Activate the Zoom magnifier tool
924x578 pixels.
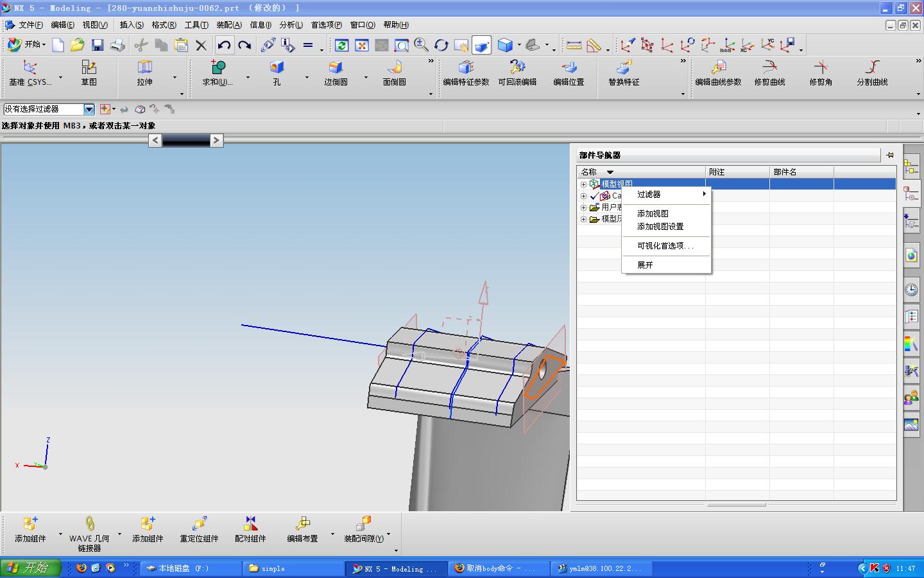421,45
